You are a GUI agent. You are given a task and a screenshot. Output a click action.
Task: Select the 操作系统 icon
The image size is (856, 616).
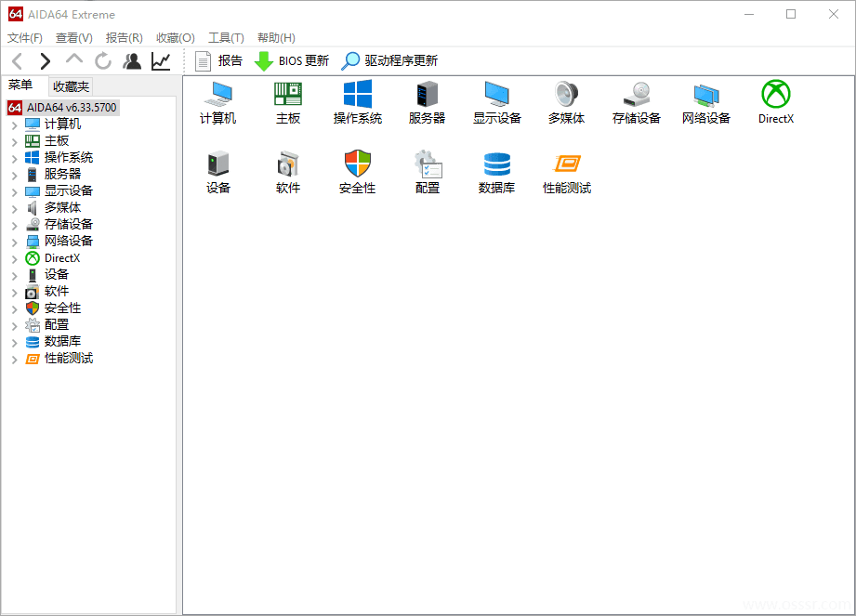pos(357,102)
